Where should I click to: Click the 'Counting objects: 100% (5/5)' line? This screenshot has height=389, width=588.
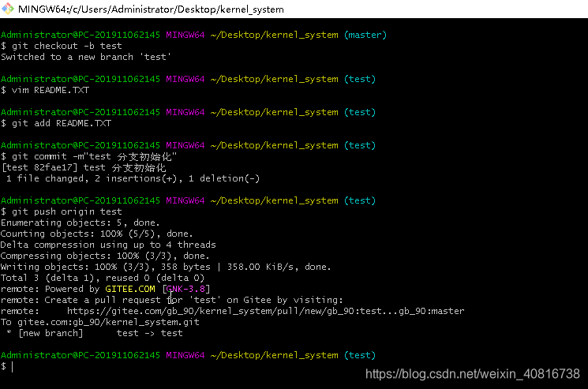[x=97, y=234]
